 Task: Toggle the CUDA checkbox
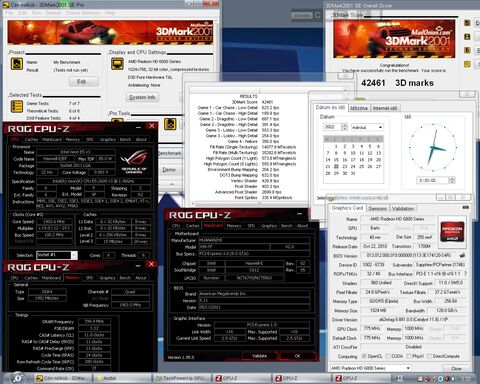(388, 356)
